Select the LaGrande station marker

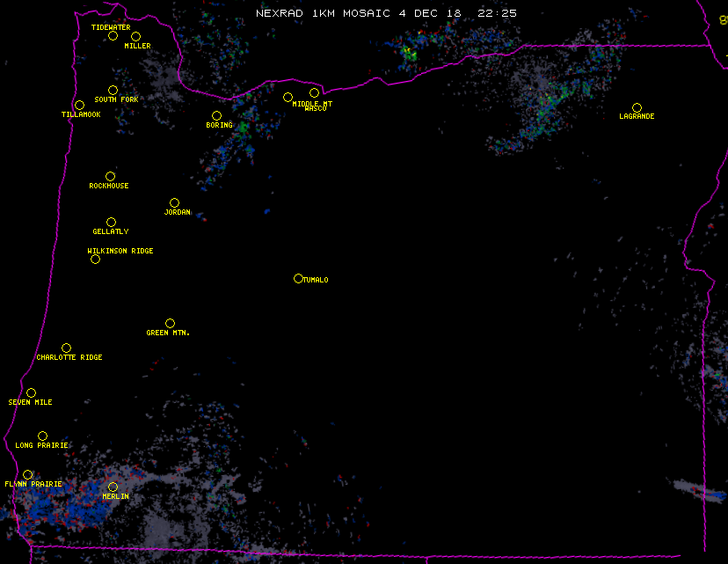(x=637, y=107)
